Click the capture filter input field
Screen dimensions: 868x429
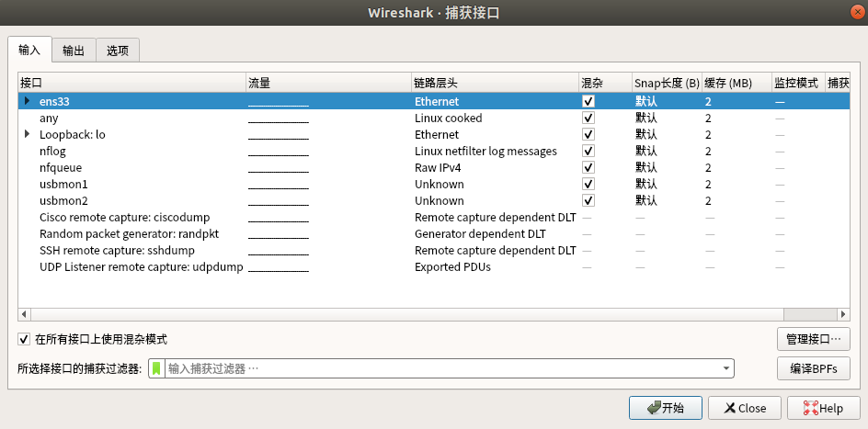[441, 368]
